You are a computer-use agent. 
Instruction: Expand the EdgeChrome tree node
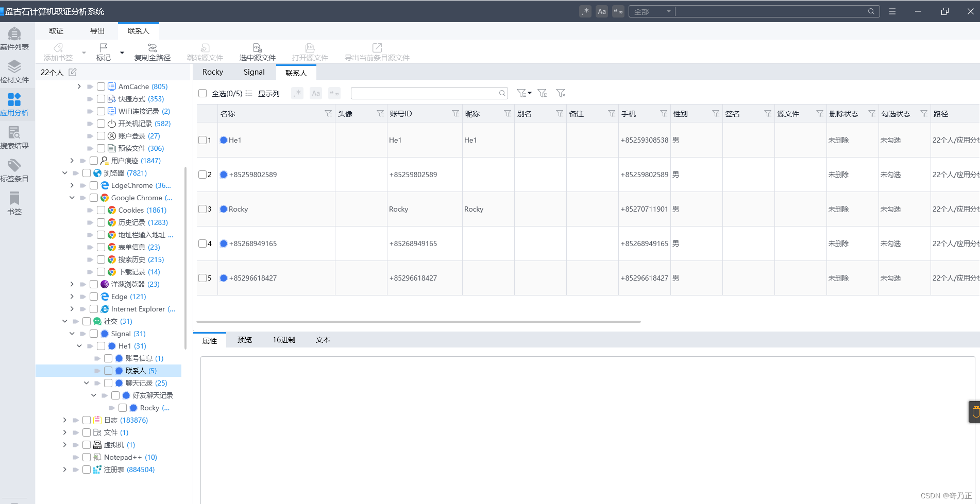coord(72,185)
